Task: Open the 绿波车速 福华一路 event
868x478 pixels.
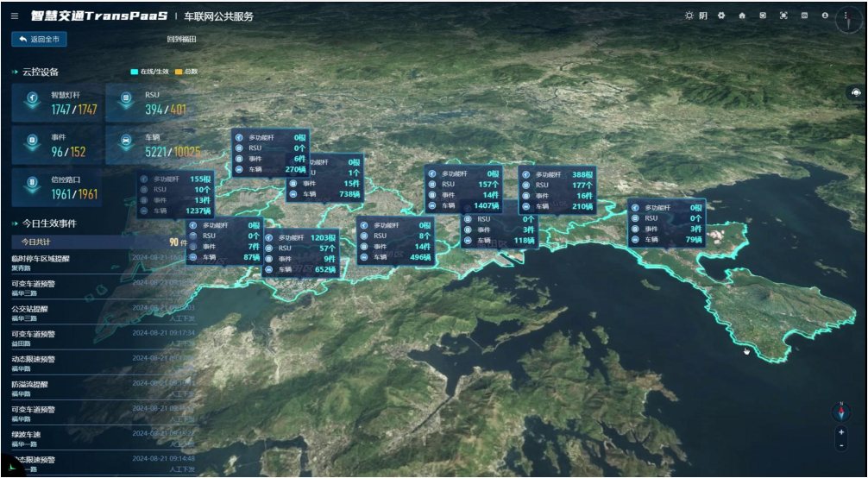Action: pyautogui.click(x=103, y=439)
